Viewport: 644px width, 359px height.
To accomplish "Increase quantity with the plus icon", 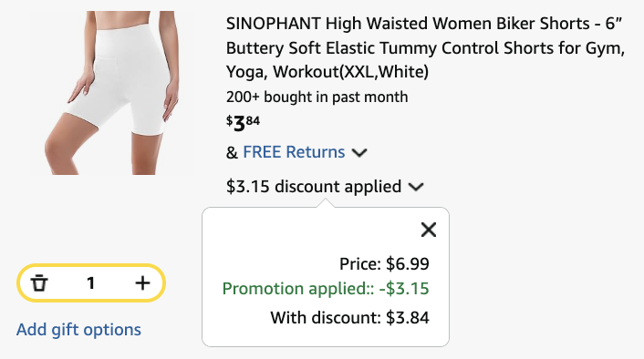I will 142,283.
